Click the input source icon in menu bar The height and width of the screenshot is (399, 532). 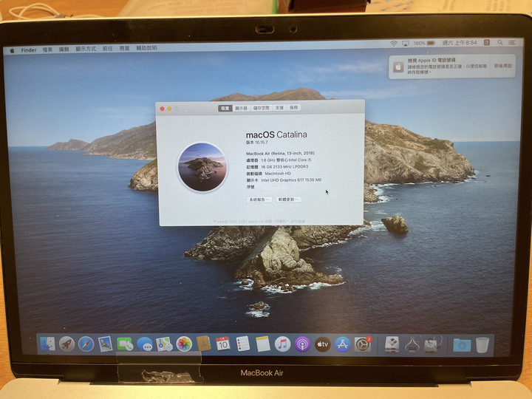(x=486, y=42)
